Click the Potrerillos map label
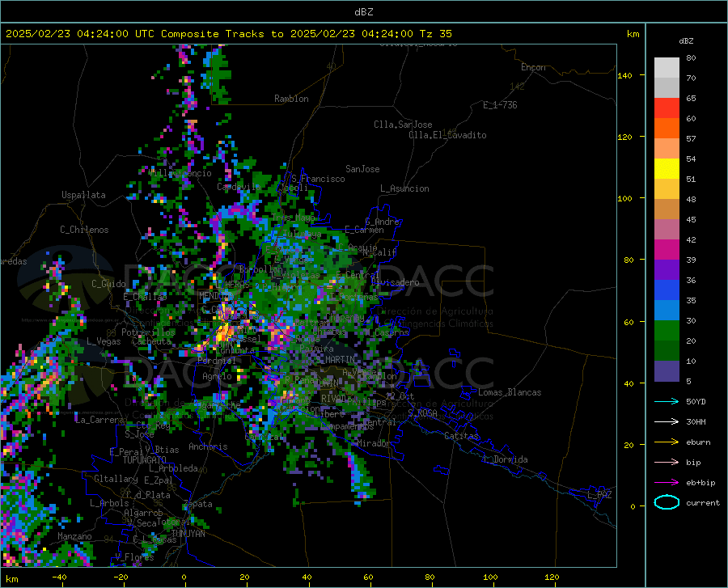 (148, 332)
